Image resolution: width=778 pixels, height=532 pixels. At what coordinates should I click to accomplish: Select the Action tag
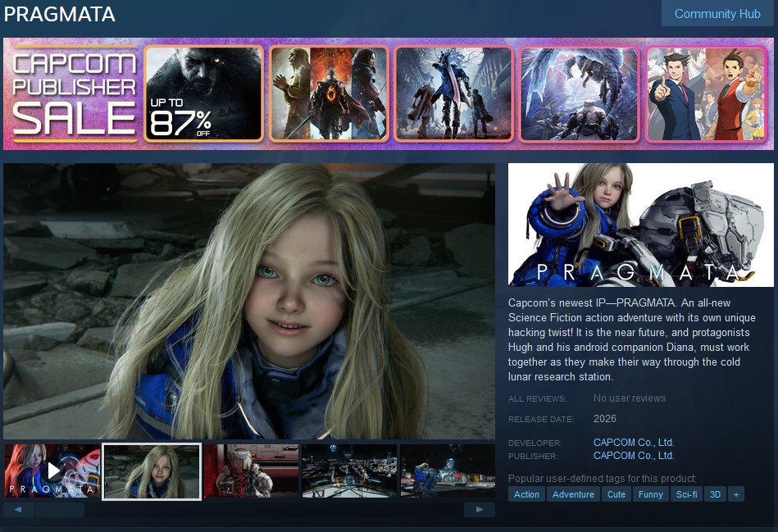[x=526, y=494]
